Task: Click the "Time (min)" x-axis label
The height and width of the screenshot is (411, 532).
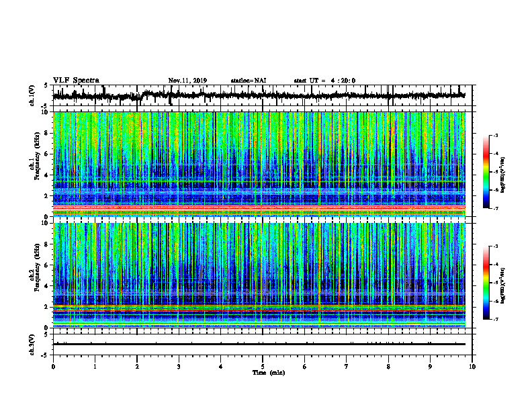Action: pos(269,373)
